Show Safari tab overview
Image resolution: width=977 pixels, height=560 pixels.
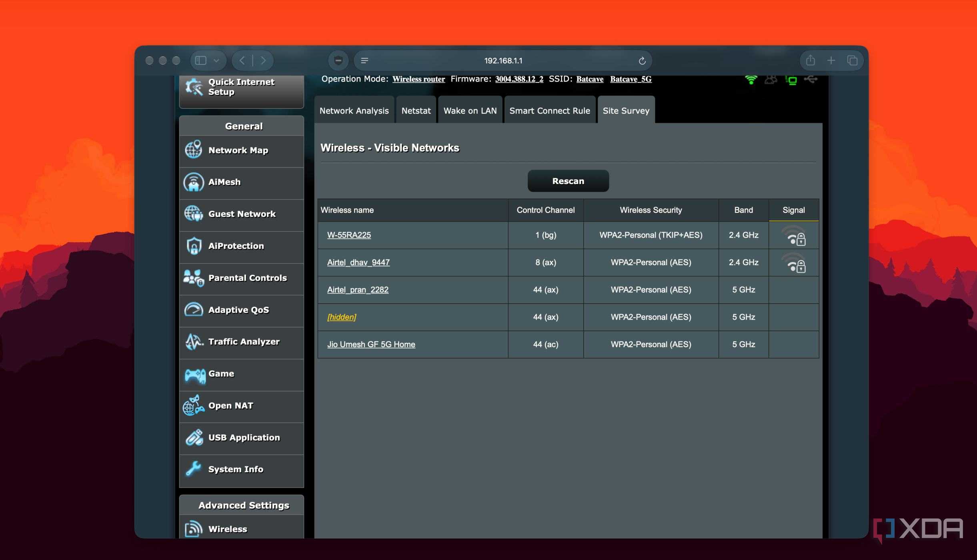pos(852,60)
